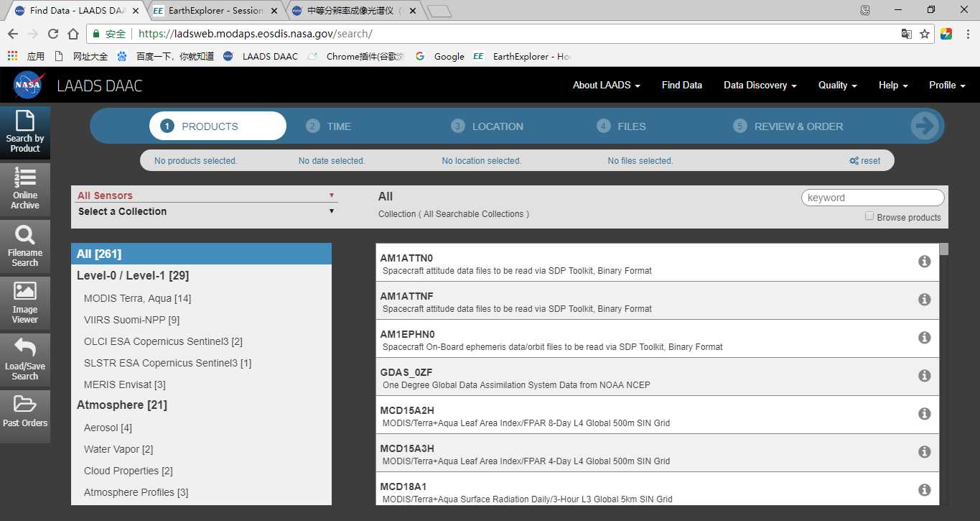
Task: Select OLCI ESA Copernicus Sentinel3 [2]
Action: click(x=163, y=341)
